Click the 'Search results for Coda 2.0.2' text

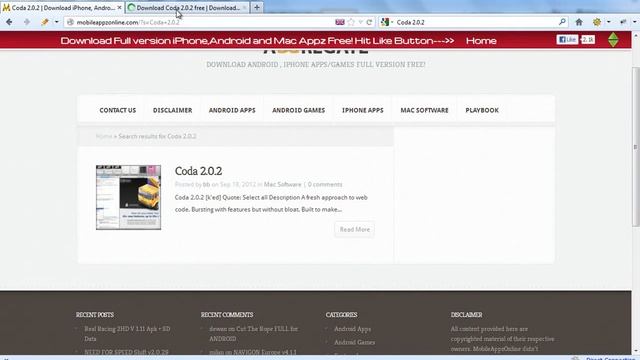pos(157,136)
